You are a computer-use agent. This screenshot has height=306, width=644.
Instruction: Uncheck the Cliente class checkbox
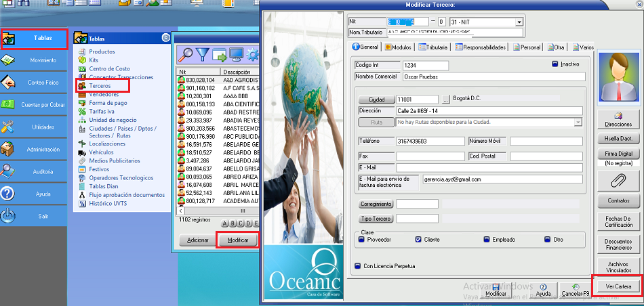click(x=418, y=240)
